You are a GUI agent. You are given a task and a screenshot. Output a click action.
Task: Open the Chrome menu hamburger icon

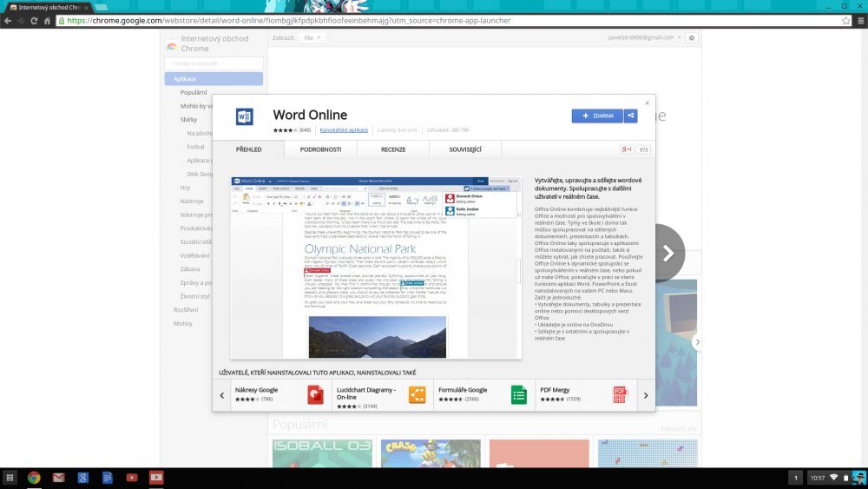coord(861,21)
